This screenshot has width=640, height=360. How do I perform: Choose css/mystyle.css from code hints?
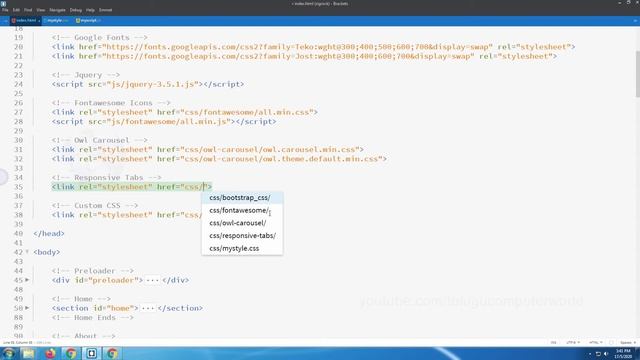(242, 248)
